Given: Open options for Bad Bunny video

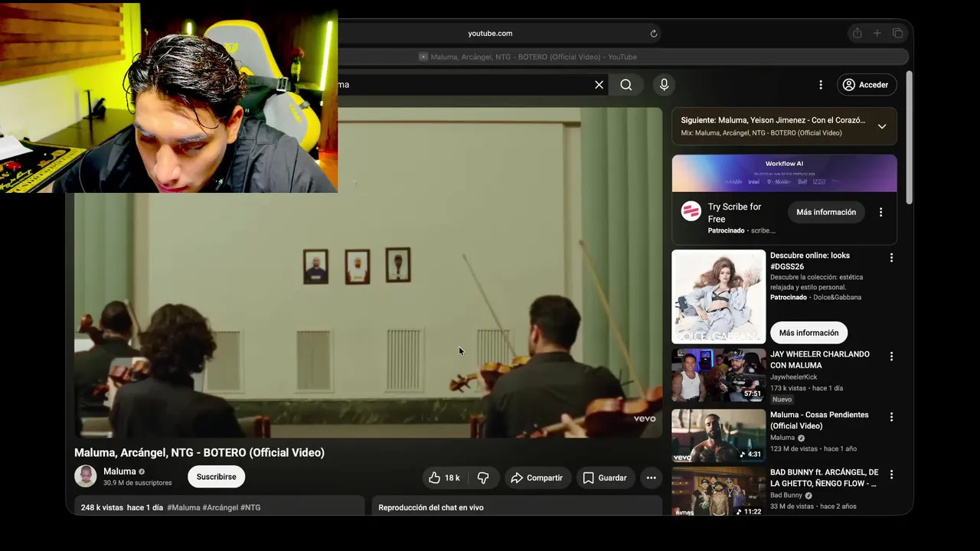Looking at the screenshot, I should pyautogui.click(x=891, y=474).
